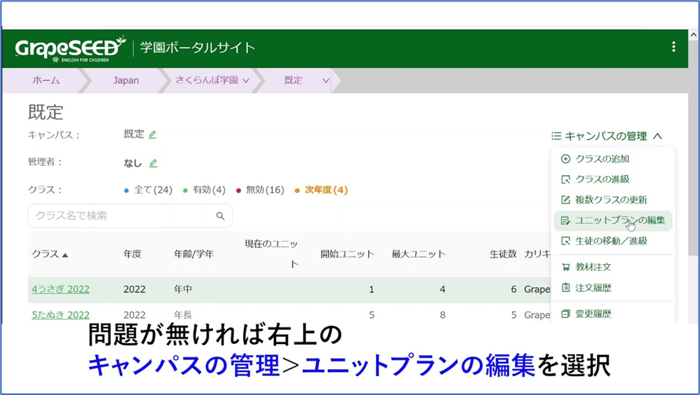Click the clipboard icon beside 注文履歴
700x395 pixels.
point(565,288)
